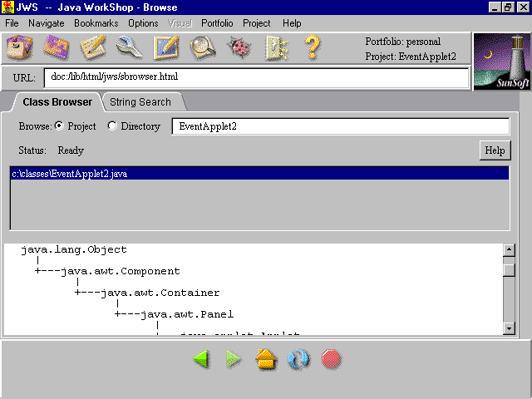Open the Portfolio menu
The height and width of the screenshot is (399, 532).
pyautogui.click(x=217, y=23)
